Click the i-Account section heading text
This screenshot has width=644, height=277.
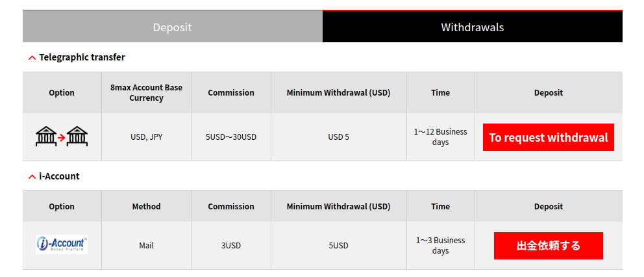pos(59,176)
